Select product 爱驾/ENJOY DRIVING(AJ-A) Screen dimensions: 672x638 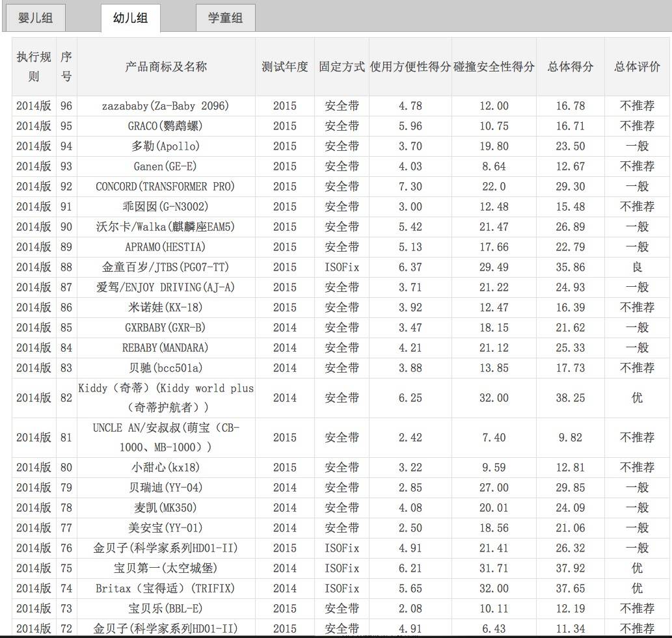click(166, 287)
